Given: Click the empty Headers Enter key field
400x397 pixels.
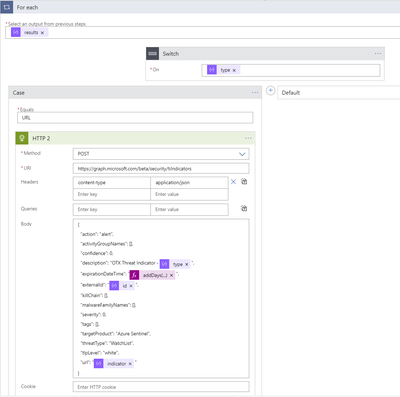Looking at the screenshot, I should pyautogui.click(x=112, y=194).
